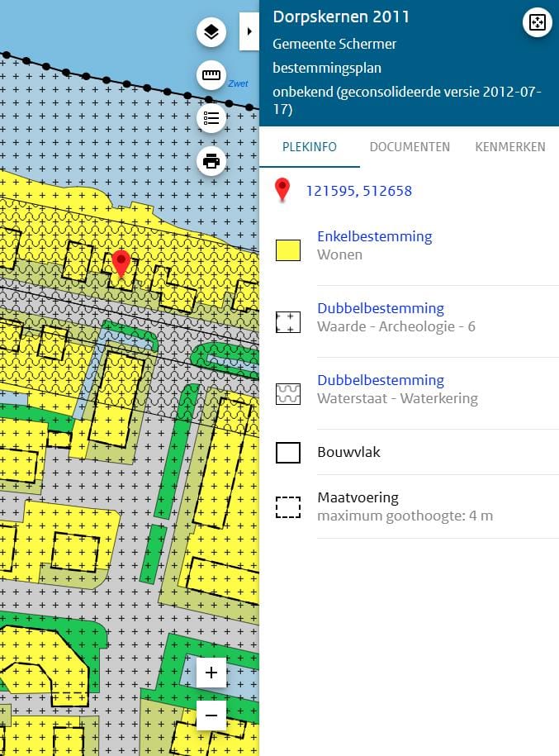Select the Plekinfo tab
This screenshot has width=559, height=756.
(310, 147)
